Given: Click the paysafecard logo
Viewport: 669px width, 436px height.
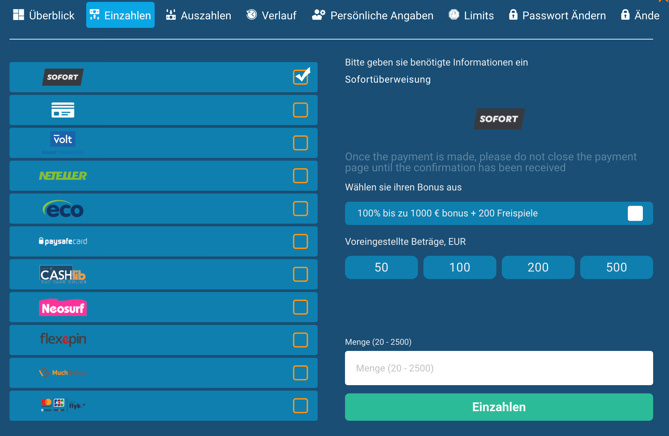Looking at the screenshot, I should coord(63,241).
